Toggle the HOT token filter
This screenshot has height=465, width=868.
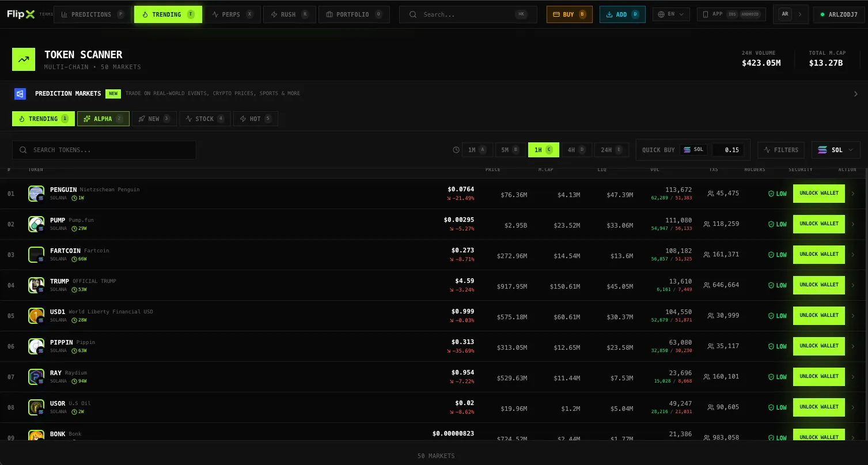tap(255, 118)
